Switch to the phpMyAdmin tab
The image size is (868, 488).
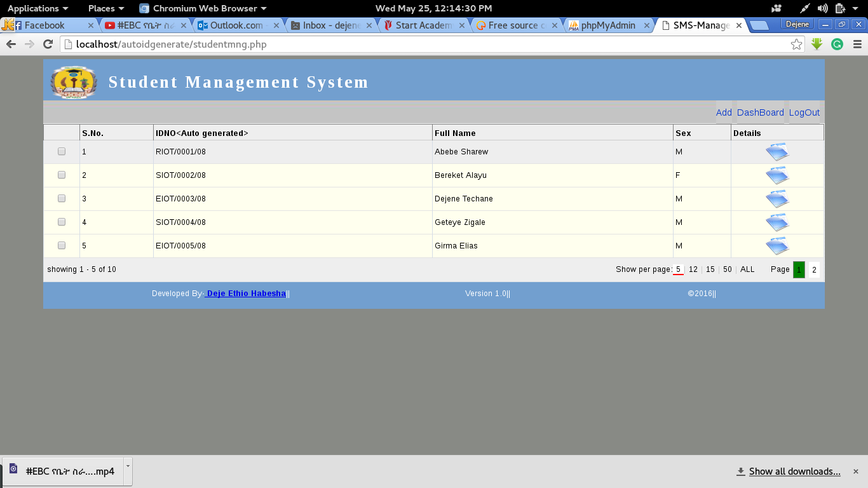point(607,25)
